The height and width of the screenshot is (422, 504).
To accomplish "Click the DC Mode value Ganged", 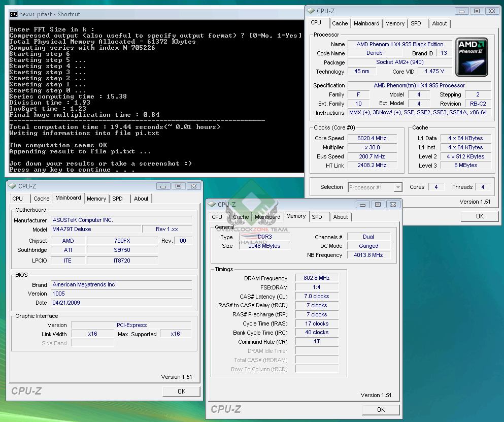I will 368,246.
